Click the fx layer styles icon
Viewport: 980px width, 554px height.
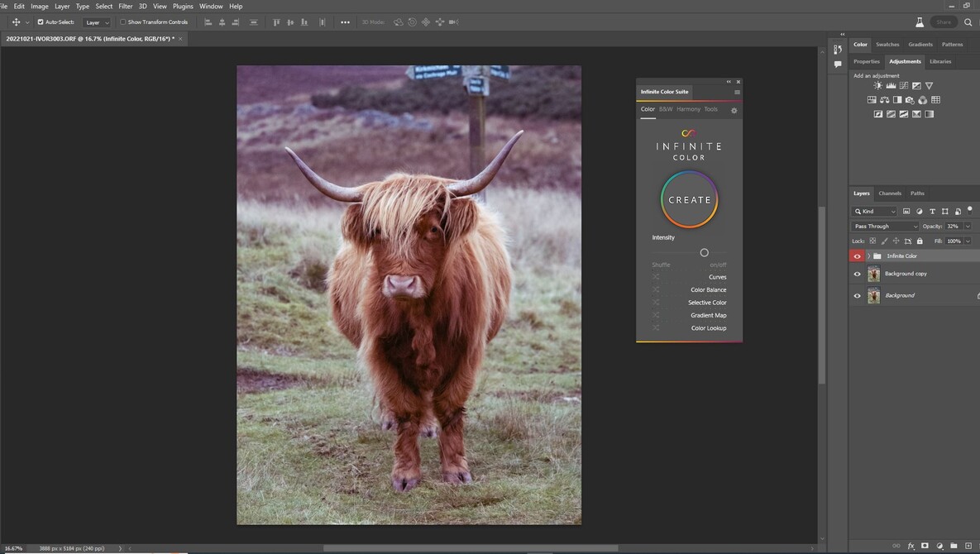(x=911, y=546)
